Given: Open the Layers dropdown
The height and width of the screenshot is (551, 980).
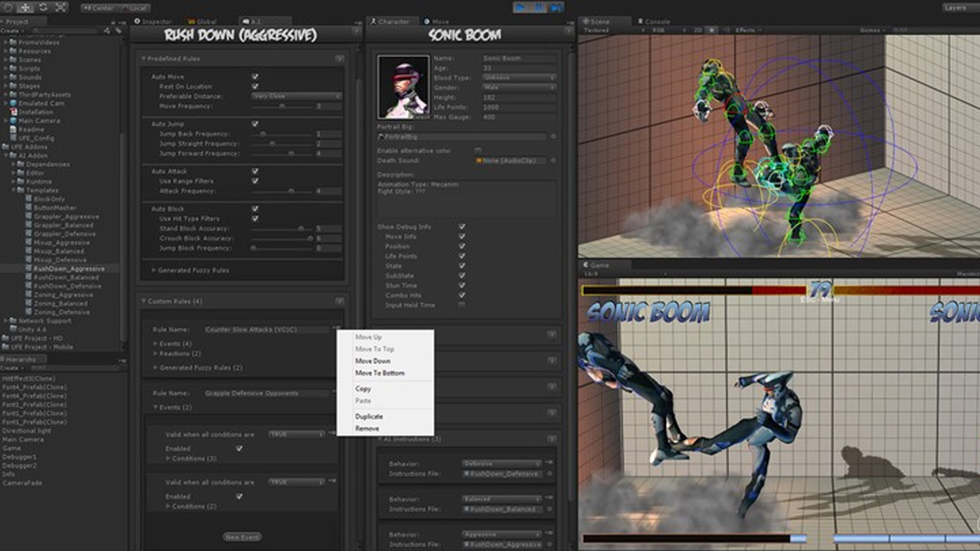Looking at the screenshot, I should click(x=960, y=8).
